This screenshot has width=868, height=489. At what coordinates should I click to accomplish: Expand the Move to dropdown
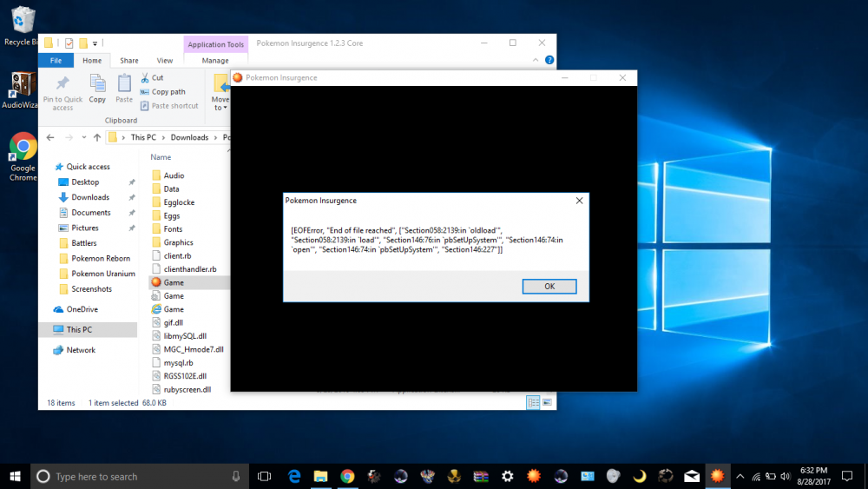tap(219, 108)
